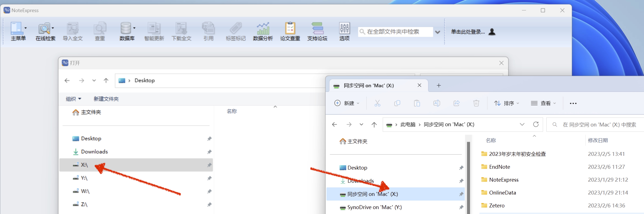Open 论文查重 clipboard icon

(290, 28)
